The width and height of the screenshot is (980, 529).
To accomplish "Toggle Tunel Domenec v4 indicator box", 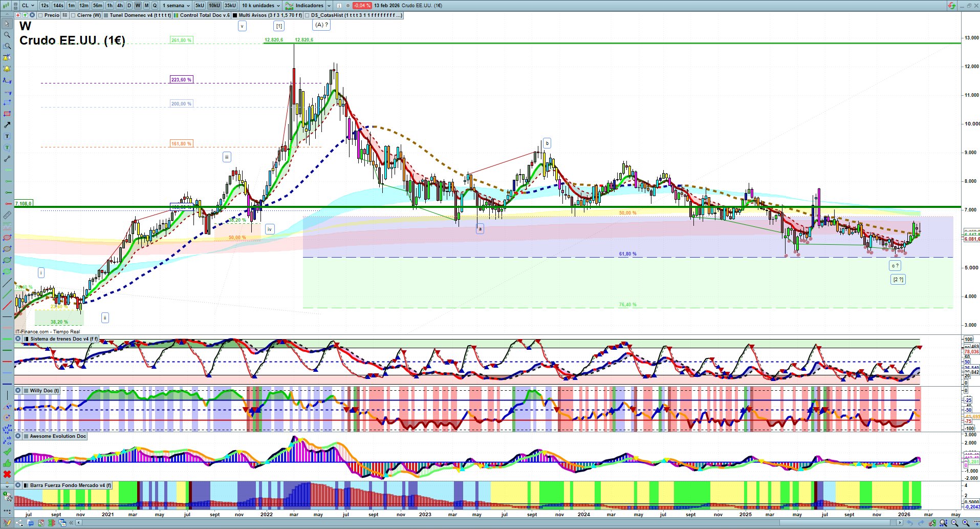I will [106, 15].
